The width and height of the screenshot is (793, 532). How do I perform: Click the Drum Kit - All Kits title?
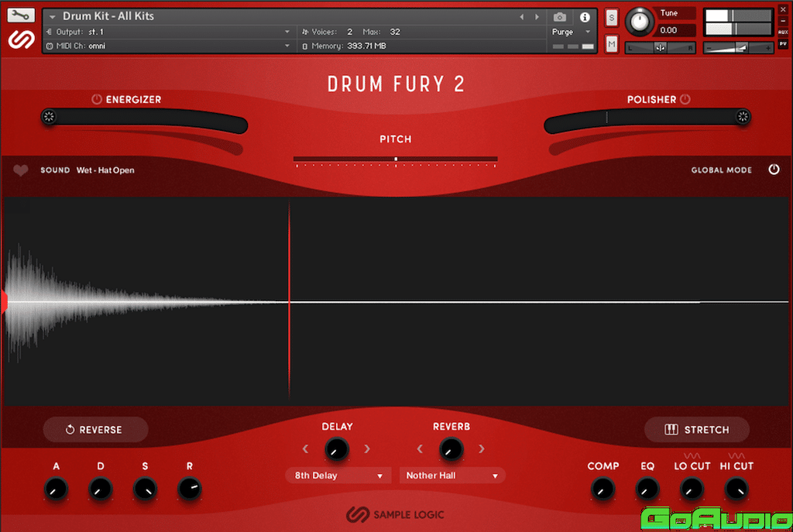(108, 16)
